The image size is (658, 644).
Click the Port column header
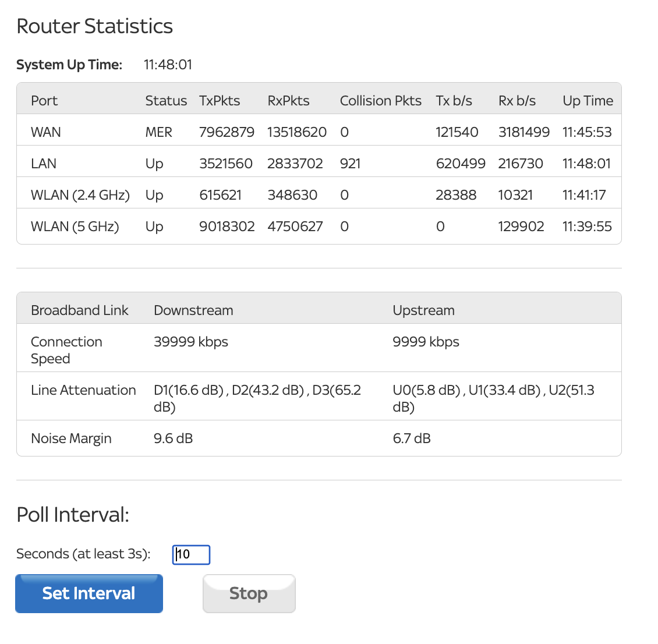pyautogui.click(x=44, y=100)
